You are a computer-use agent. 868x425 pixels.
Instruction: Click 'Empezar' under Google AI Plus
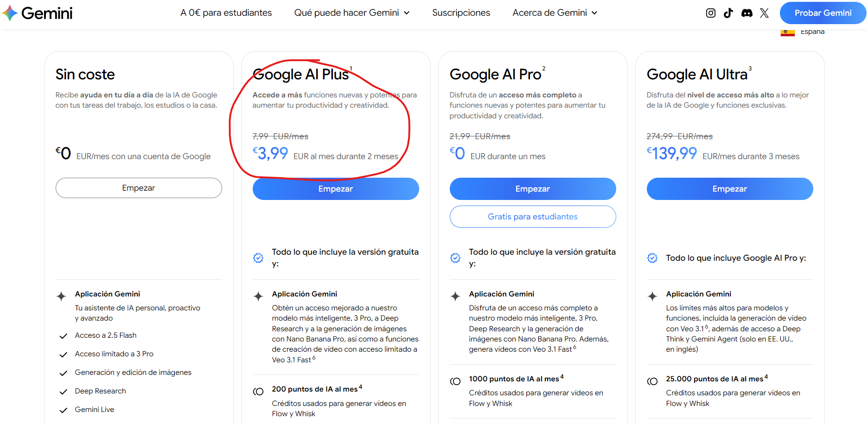point(336,189)
